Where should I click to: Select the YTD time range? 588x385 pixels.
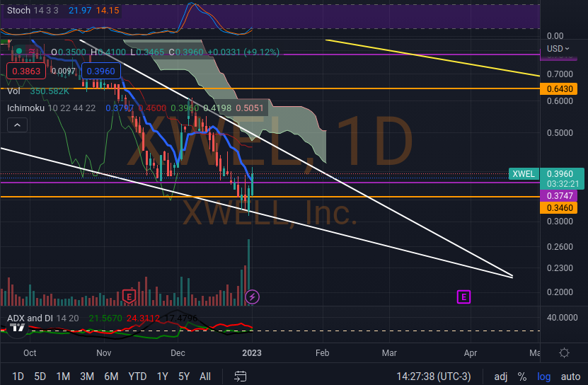(137, 376)
